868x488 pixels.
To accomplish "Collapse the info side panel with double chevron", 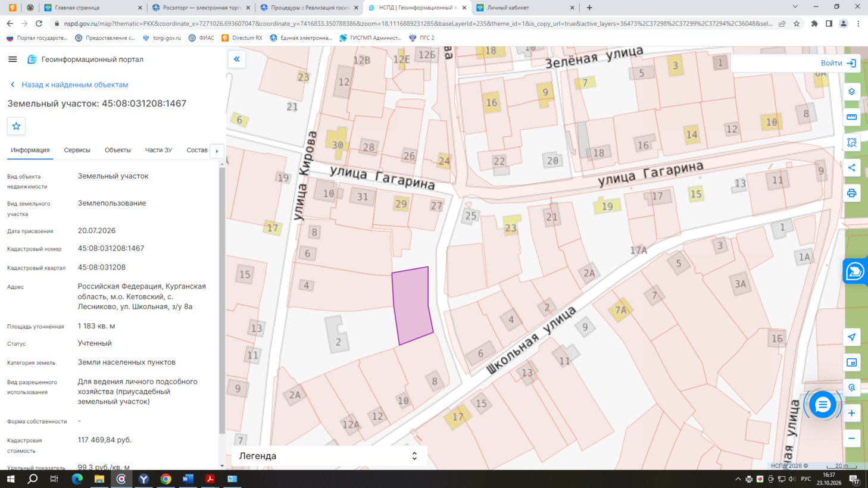I will click(237, 60).
